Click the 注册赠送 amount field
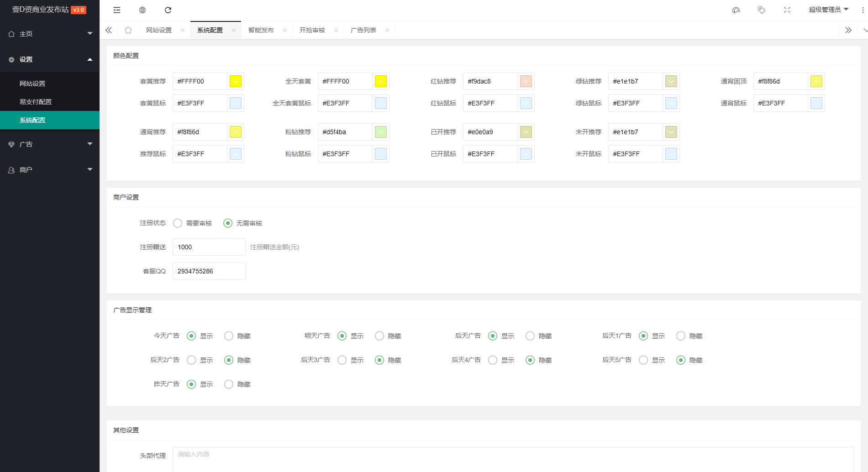This screenshot has height=472, width=868. click(209, 247)
